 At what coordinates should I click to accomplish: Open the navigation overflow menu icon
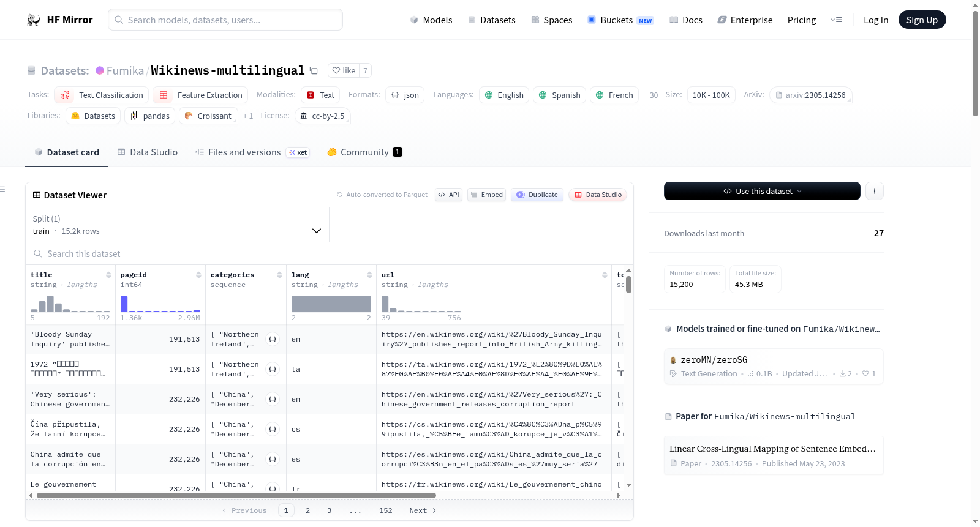point(836,20)
